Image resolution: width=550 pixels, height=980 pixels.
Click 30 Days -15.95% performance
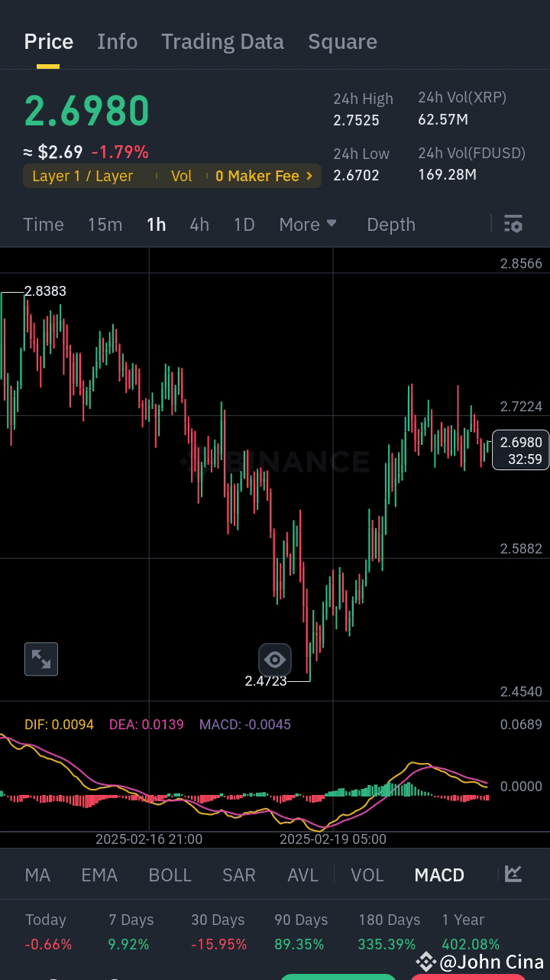pos(218,932)
